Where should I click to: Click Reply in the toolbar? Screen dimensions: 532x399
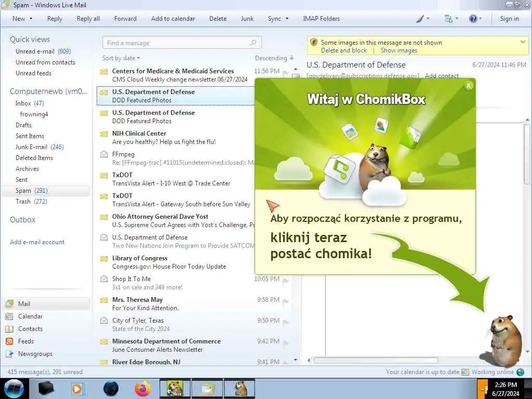55,19
